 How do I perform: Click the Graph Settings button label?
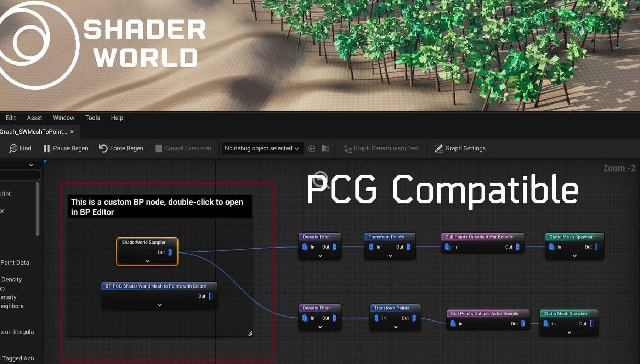[465, 148]
